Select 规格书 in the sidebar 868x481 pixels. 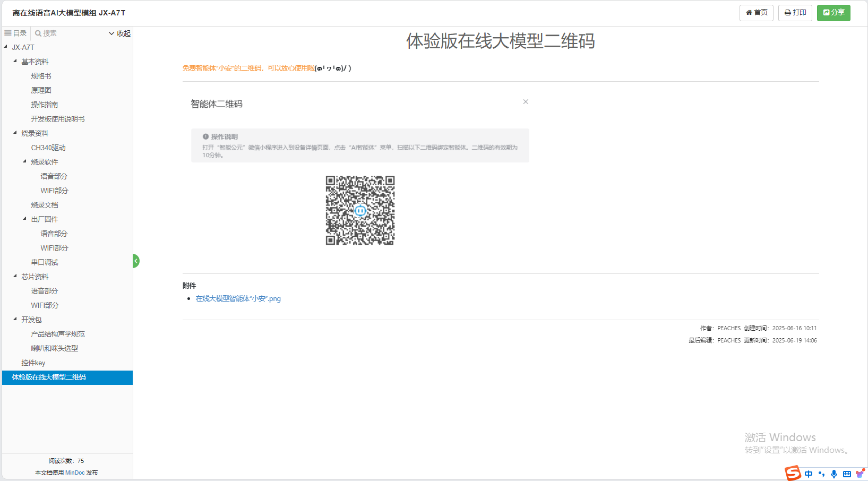(x=40, y=76)
